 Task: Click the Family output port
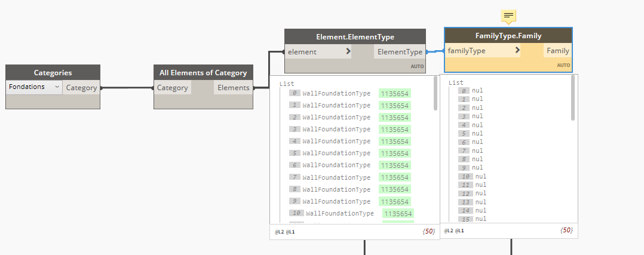coord(557,51)
